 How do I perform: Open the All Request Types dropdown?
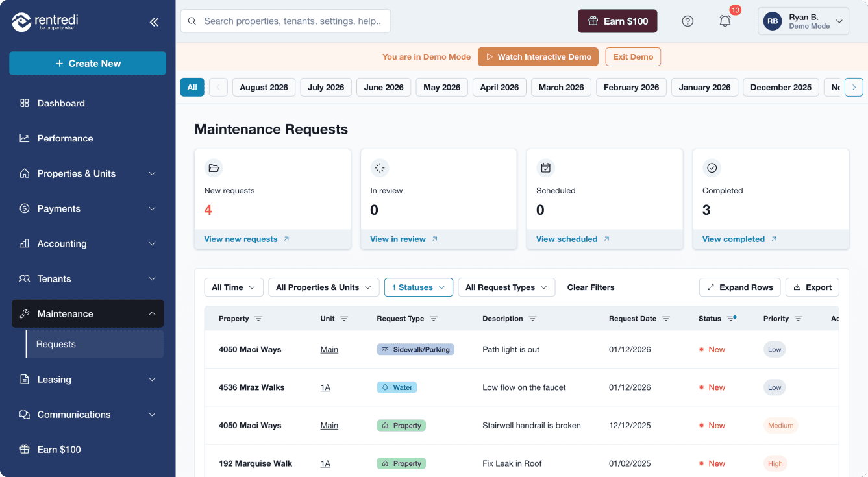506,287
